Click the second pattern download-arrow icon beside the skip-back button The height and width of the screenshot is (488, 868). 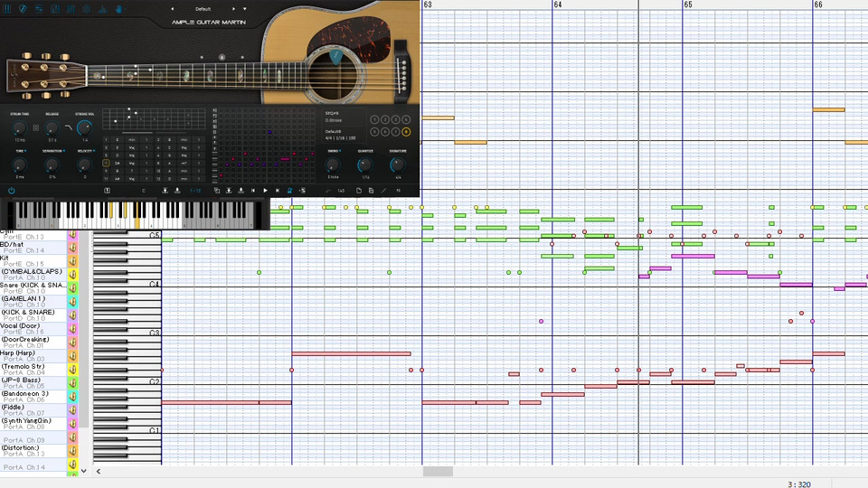click(241, 191)
